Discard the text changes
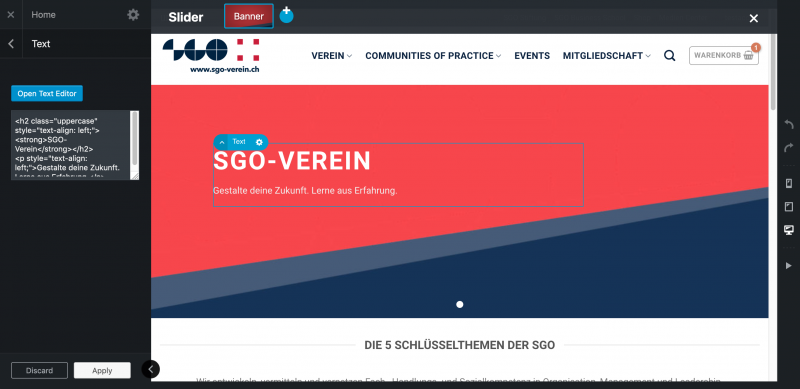 (39, 371)
